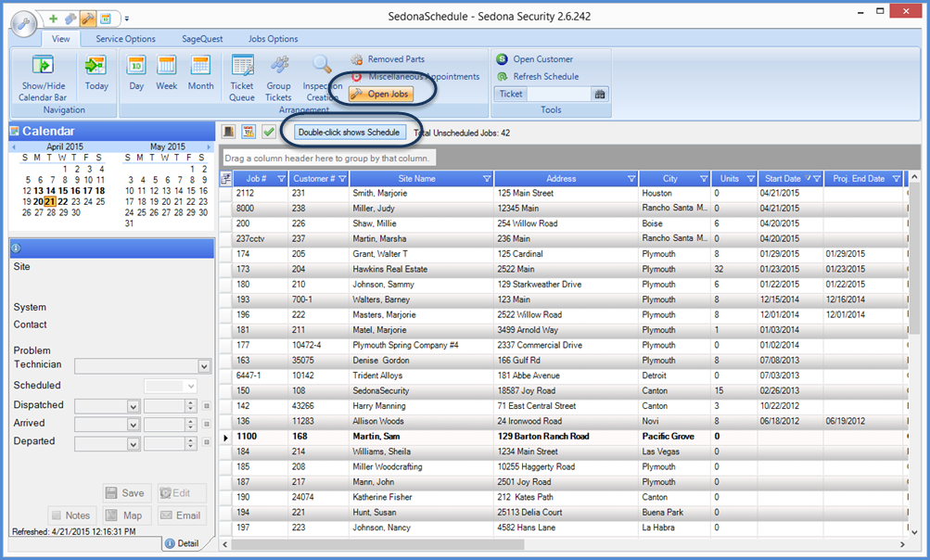Viewport: 930px width, 560px height.
Task: Switch to Week view
Action: pyautogui.click(x=167, y=73)
